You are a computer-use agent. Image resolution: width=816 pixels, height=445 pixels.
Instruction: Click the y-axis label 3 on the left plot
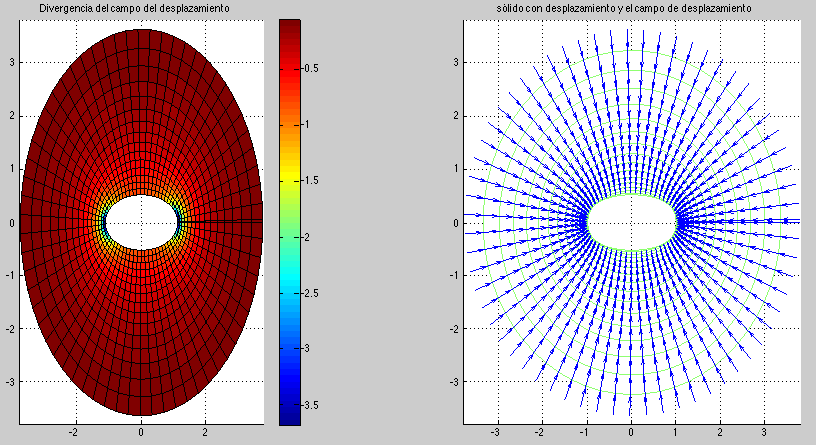click(10, 62)
